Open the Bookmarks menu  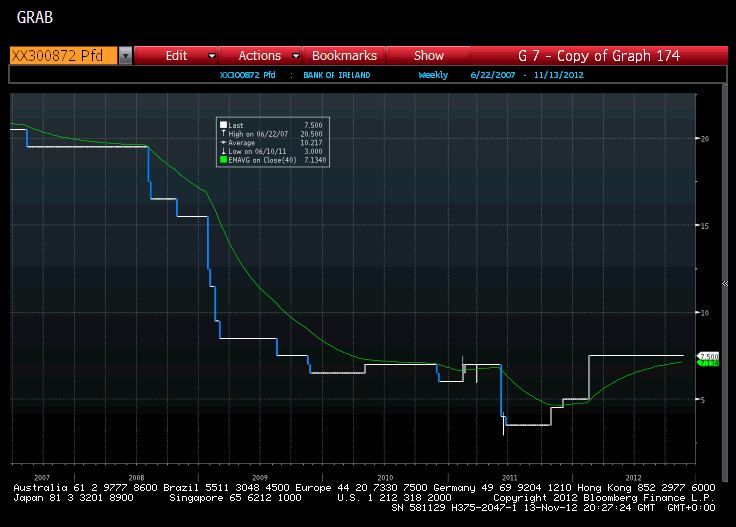pos(344,55)
